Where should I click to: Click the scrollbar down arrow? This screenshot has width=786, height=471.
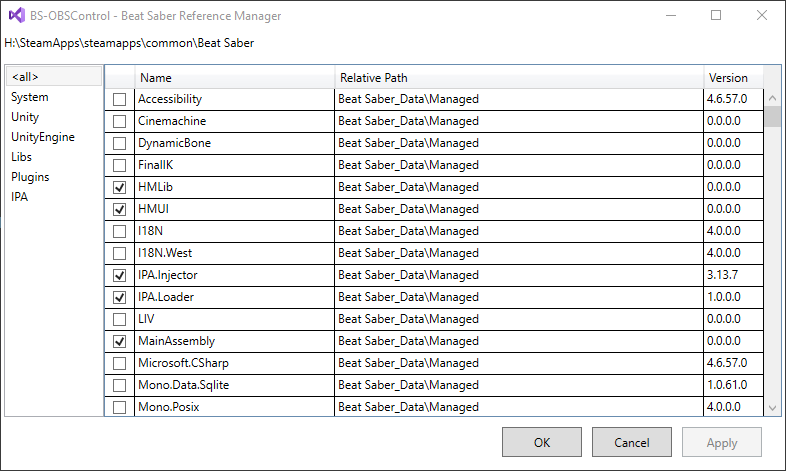point(772,408)
